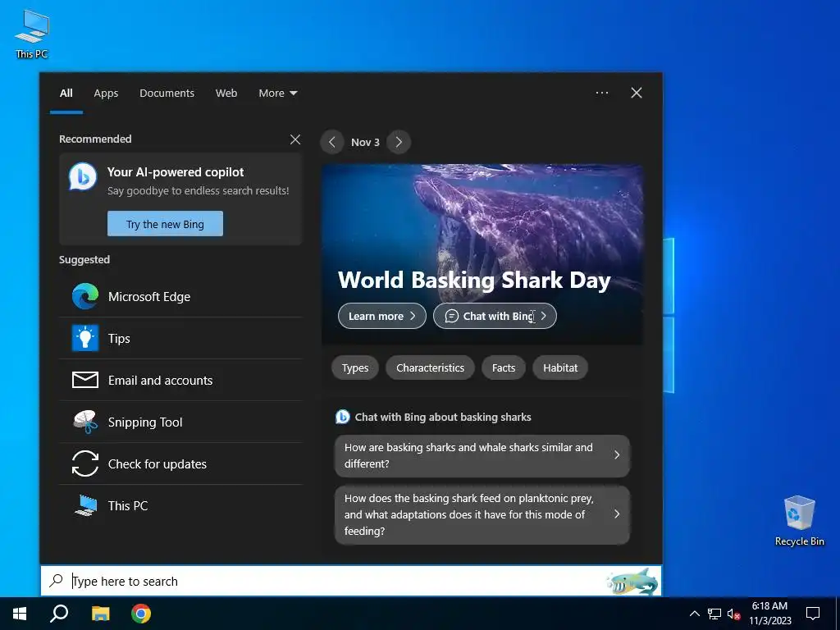This screenshot has height=630, width=840.
Task: Click Learn more button
Action: (382, 316)
